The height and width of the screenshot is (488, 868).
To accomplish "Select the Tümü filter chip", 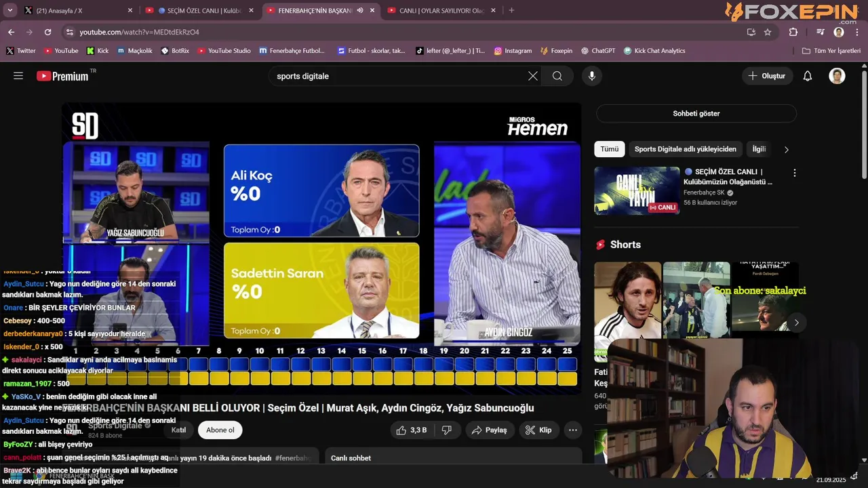I will coord(610,149).
